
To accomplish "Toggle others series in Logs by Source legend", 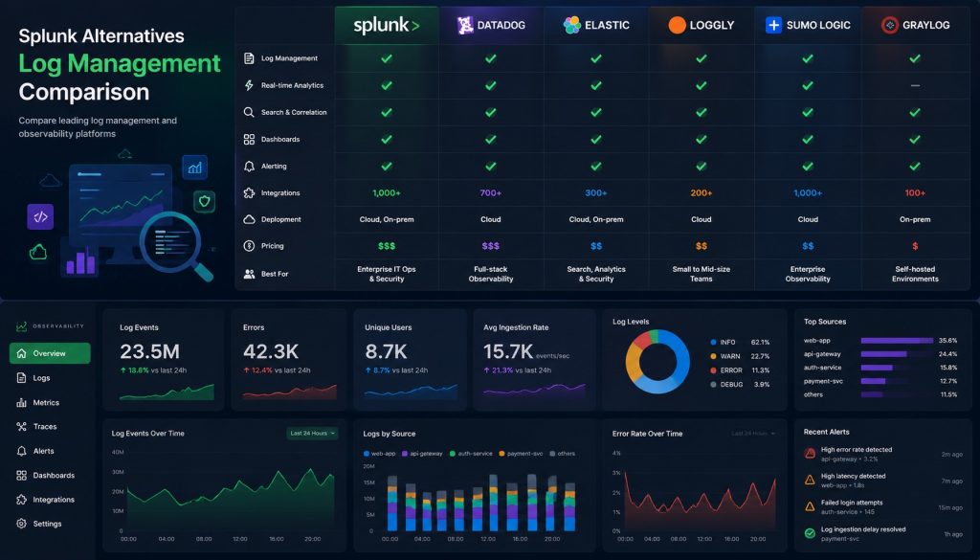I will pyautogui.click(x=562, y=454).
